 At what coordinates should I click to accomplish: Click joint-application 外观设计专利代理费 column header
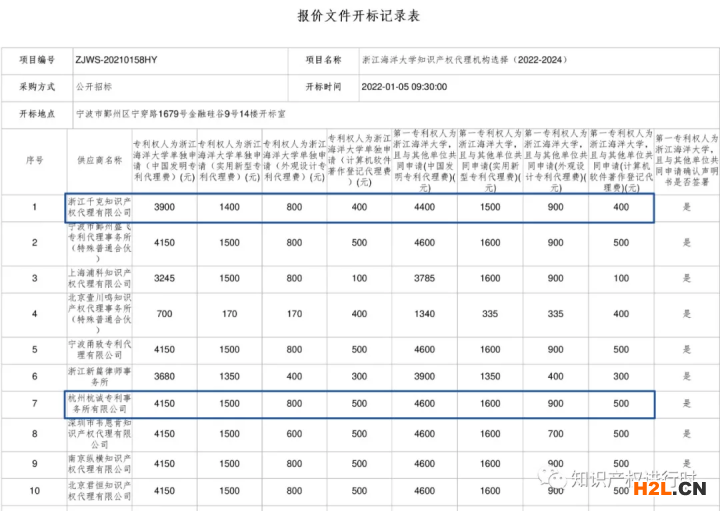[x=556, y=161]
